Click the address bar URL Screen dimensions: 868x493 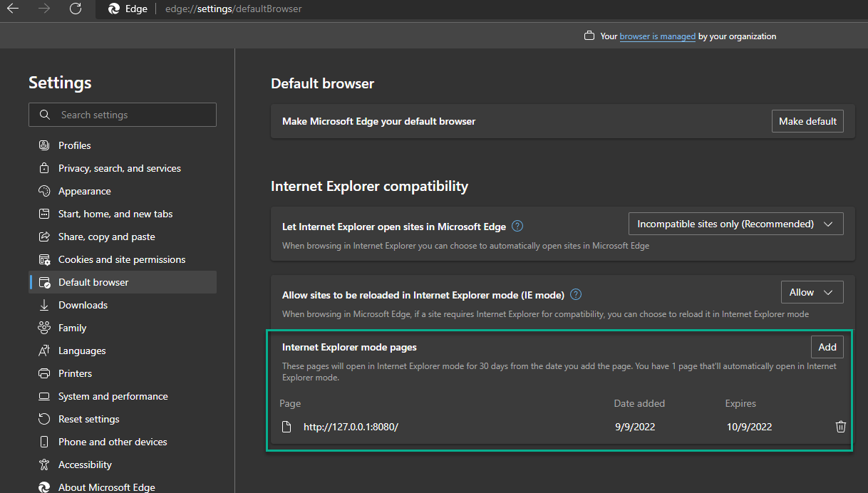click(x=233, y=9)
